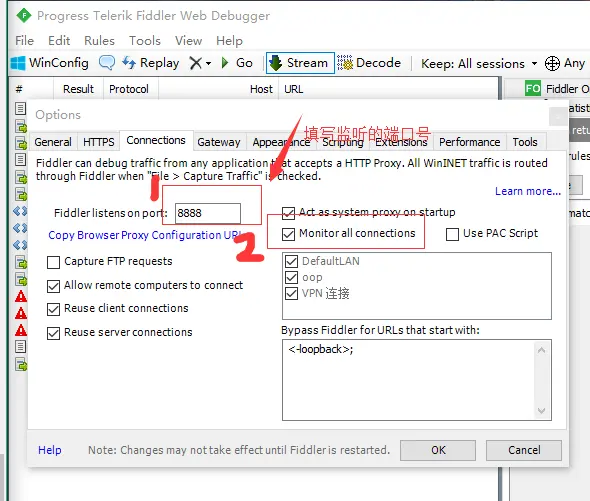Toggle Allow remote computers to connect

point(53,286)
